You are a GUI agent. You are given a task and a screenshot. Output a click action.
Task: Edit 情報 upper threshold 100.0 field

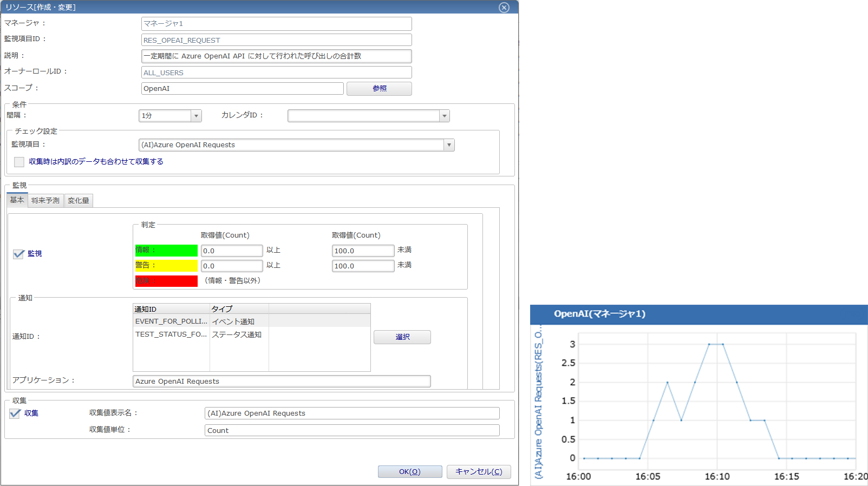(x=363, y=251)
